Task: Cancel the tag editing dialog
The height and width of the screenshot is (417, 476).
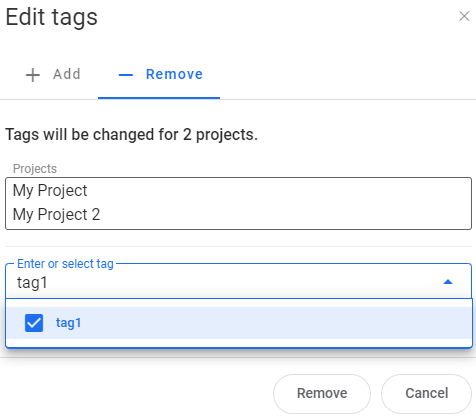Action: click(426, 393)
